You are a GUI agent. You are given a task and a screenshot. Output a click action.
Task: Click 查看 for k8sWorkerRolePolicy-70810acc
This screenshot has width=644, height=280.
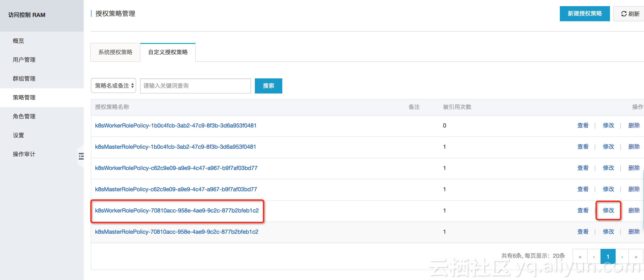pyautogui.click(x=583, y=210)
